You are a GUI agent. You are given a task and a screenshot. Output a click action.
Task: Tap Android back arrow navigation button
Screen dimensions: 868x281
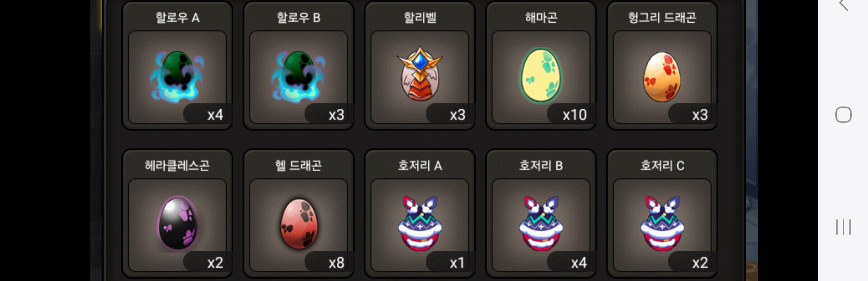[844, 5]
